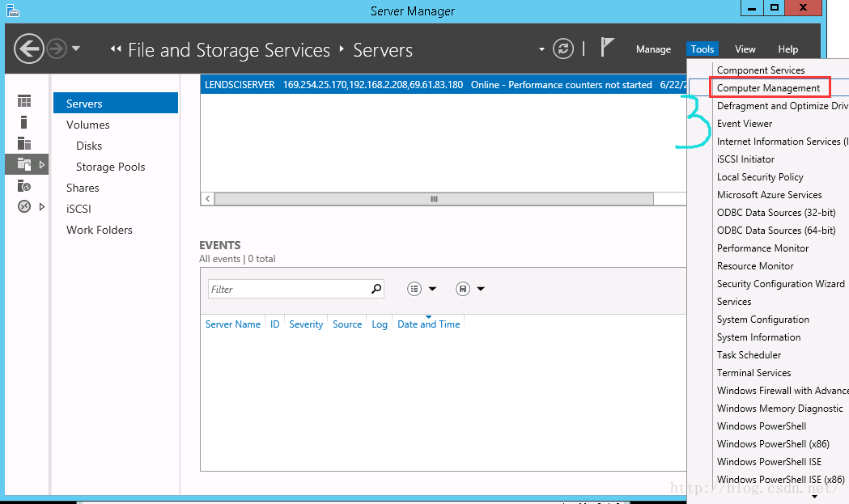
Task: Open the Help menu
Action: pos(787,49)
